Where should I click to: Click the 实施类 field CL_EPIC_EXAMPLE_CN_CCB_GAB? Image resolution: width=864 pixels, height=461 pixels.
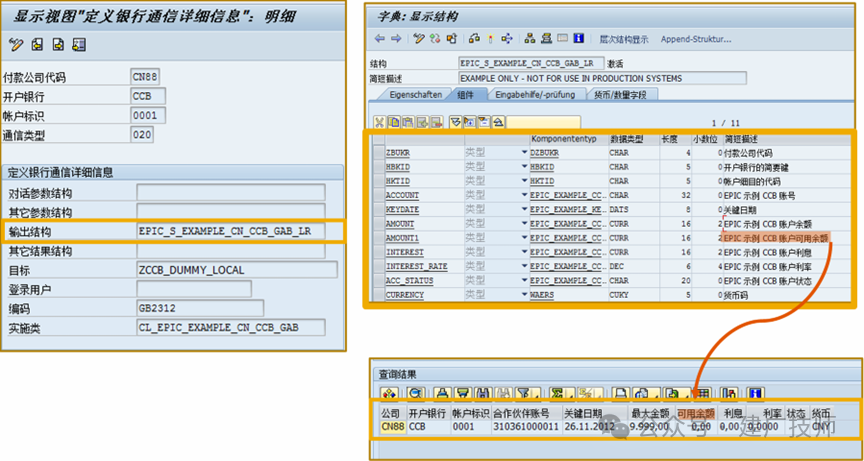[x=230, y=328]
